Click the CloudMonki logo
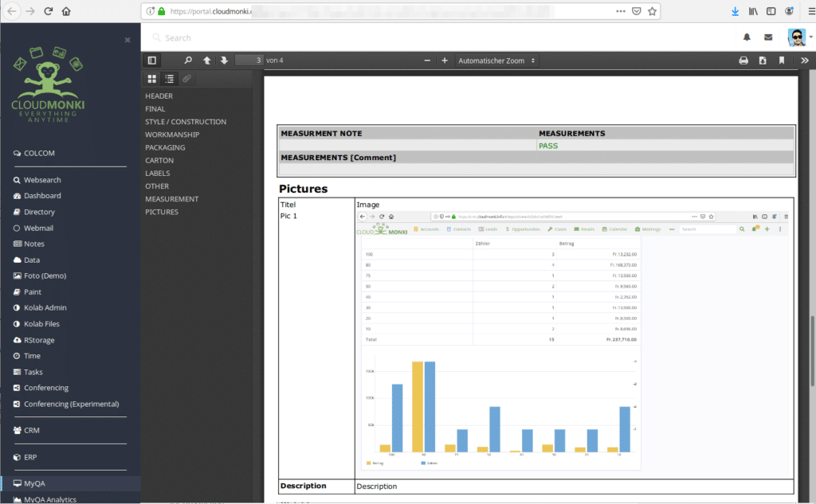816x504 pixels. coord(48,84)
